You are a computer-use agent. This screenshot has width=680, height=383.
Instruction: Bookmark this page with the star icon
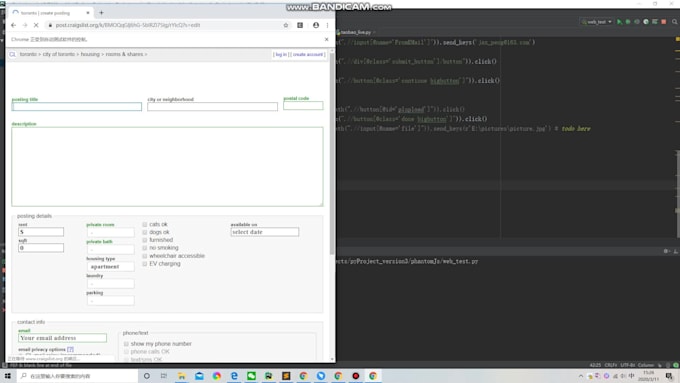pyautogui.click(x=286, y=25)
